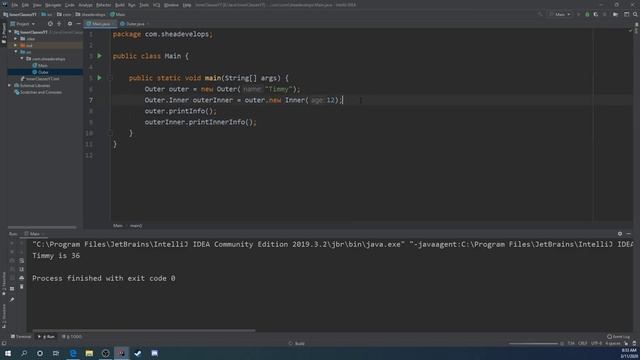This screenshot has width=640, height=360.
Task: Stop the process from Run panel sidebar
Action: 12,252
